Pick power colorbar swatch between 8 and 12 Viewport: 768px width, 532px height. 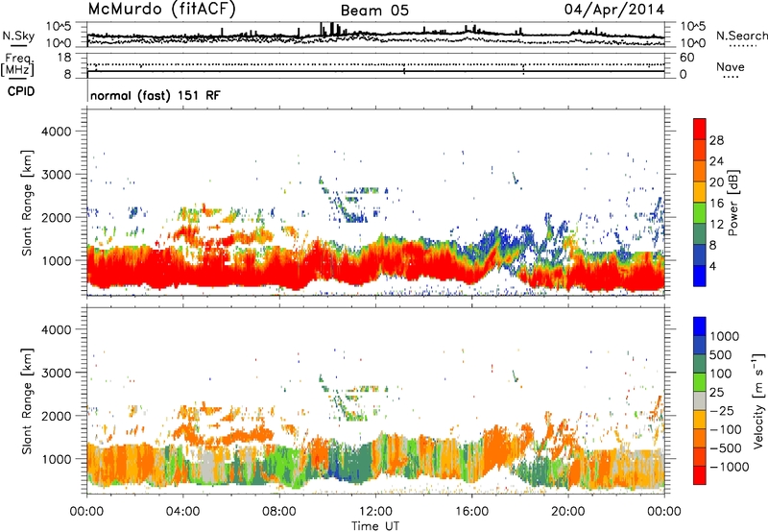[x=700, y=234]
